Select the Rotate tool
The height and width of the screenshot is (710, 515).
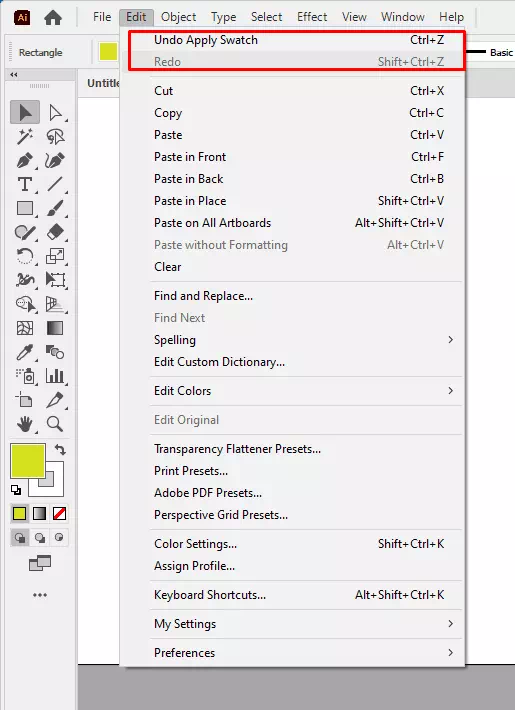click(25, 256)
